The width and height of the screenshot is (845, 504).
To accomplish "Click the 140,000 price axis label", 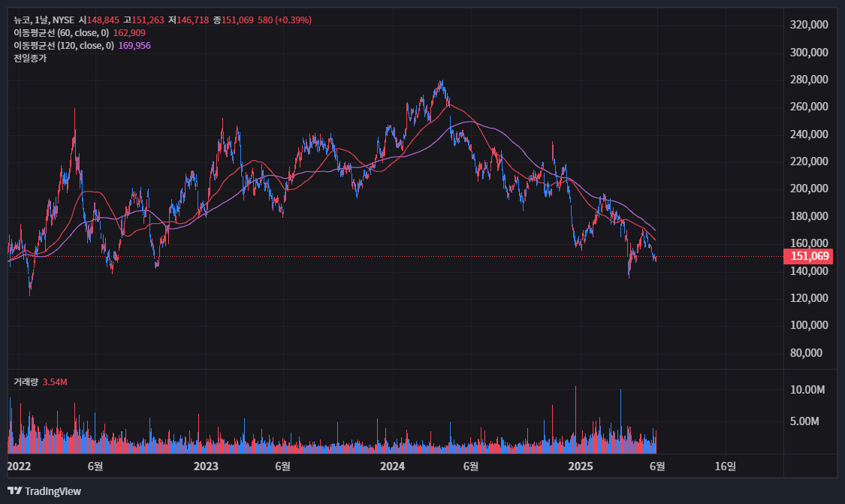I will (809, 270).
